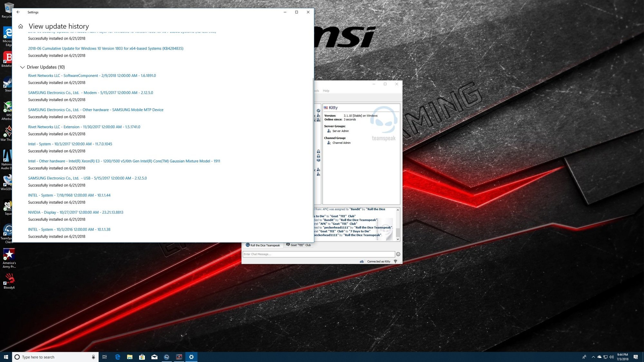
Task: Open Rivet Networks SoftwareComponent 1.6.1891.0 link
Action: [x=92, y=76]
